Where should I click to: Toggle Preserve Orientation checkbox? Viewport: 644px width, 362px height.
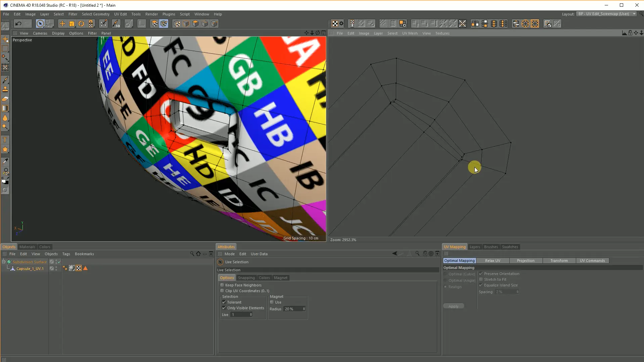(x=481, y=274)
